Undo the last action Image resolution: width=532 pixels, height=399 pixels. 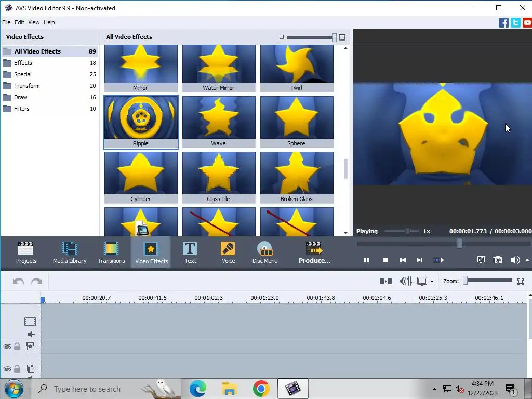[18, 281]
